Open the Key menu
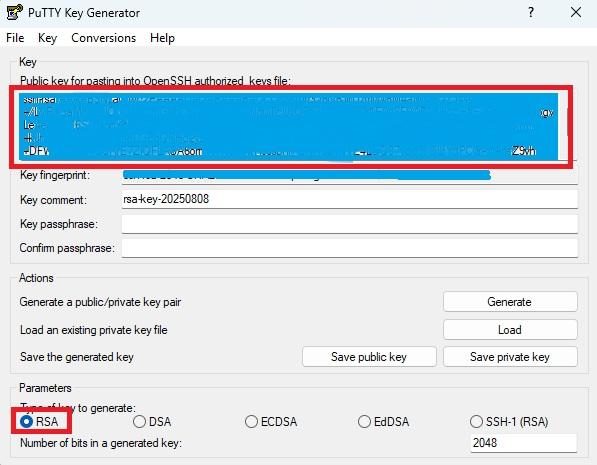Screen dimensions: 597x465 (47, 38)
